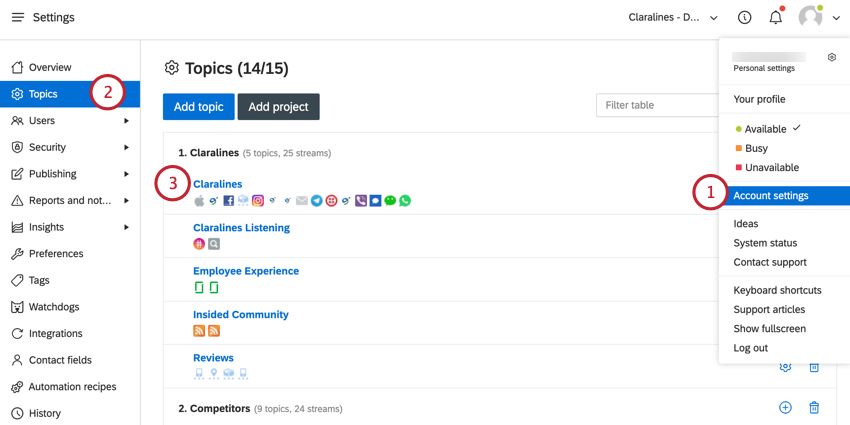Expand the Insights submenu arrow
850x425 pixels.
(126, 227)
